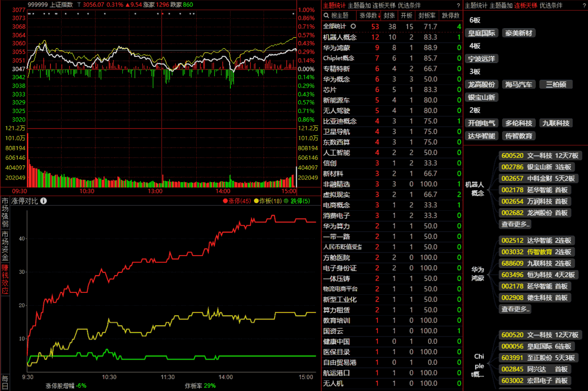Open the 开创电气 chip under 2板
Image resolution: width=588 pixels, height=391 pixels.
click(481, 123)
